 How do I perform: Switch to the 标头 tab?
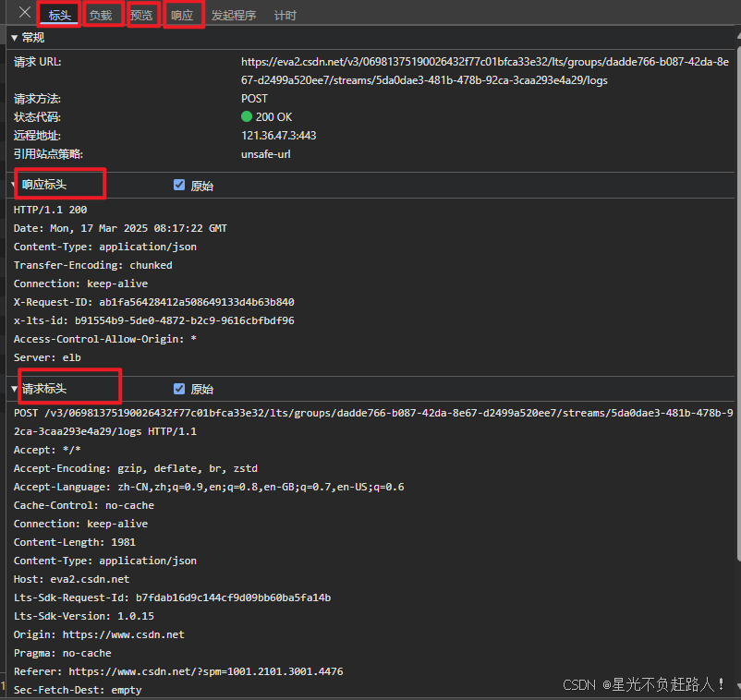[x=59, y=15]
